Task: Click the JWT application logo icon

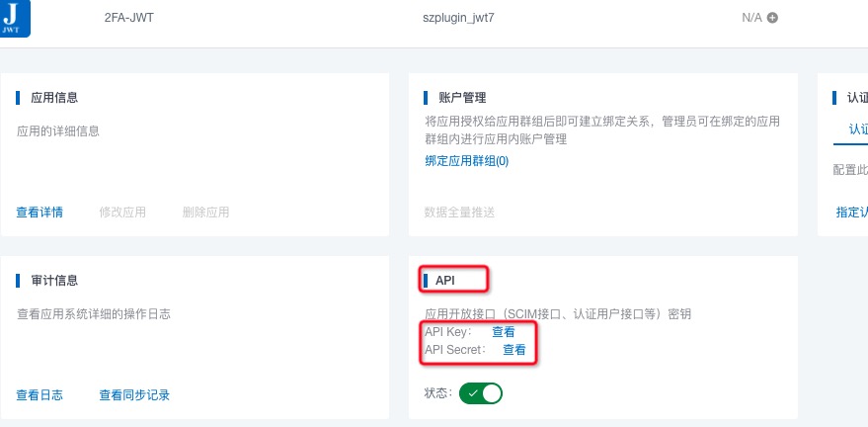Action: [x=15, y=18]
